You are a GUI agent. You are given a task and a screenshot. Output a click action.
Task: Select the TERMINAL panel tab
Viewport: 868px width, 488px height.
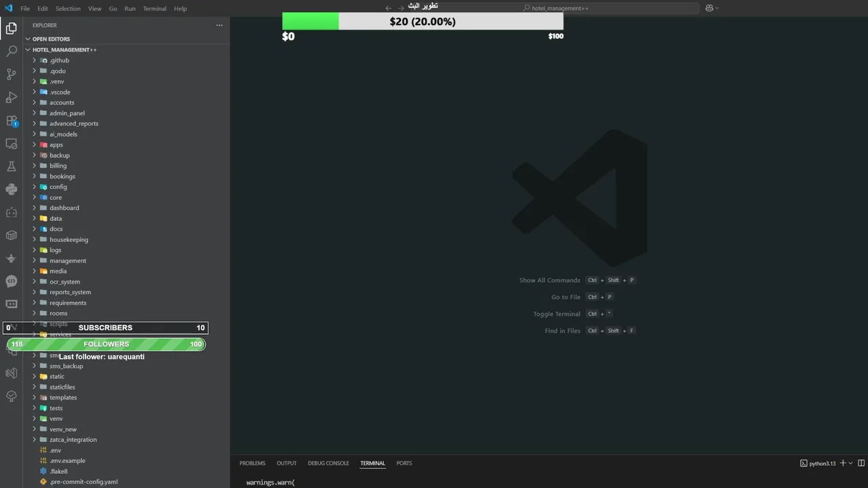(x=372, y=463)
